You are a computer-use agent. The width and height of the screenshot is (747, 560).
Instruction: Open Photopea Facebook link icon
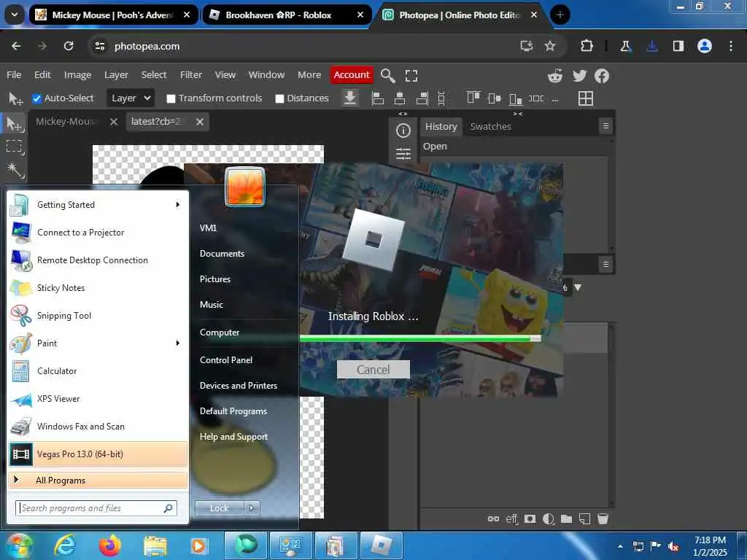pos(602,76)
